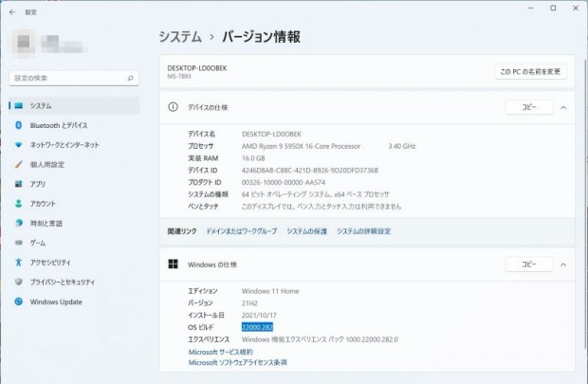The height and width of the screenshot is (384, 588).
Task: Open アクセシビリティ settings
Action: coord(74,262)
